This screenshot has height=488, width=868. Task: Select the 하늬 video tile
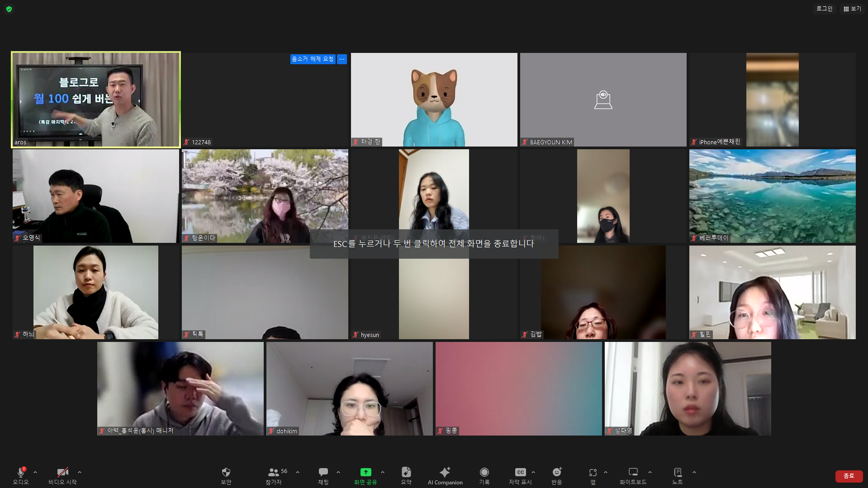(x=96, y=292)
